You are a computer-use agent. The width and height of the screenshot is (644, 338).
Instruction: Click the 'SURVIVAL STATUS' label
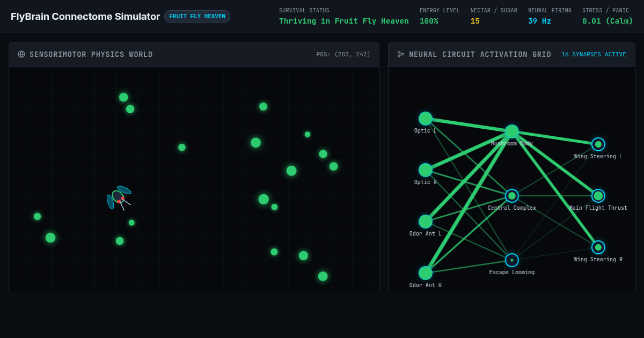click(304, 11)
